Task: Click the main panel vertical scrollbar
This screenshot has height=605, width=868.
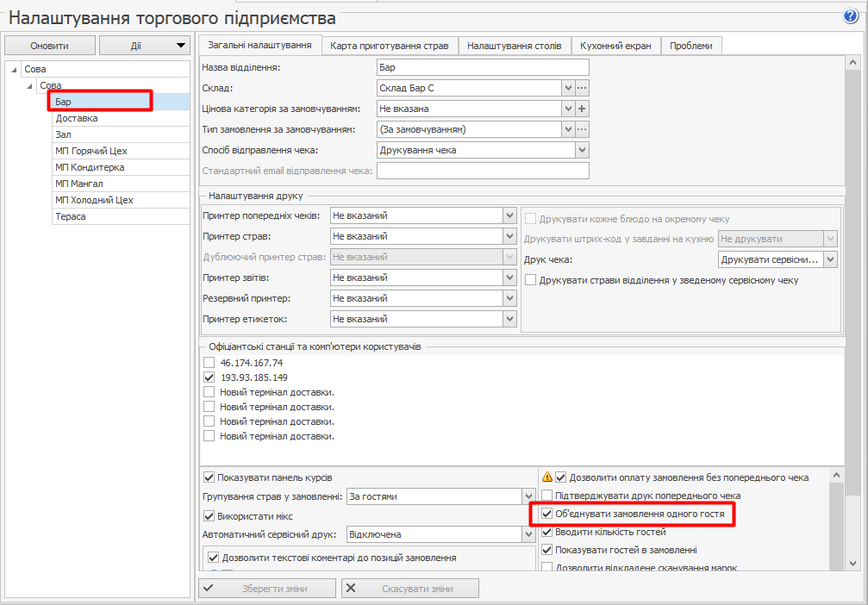Action: coord(852,259)
